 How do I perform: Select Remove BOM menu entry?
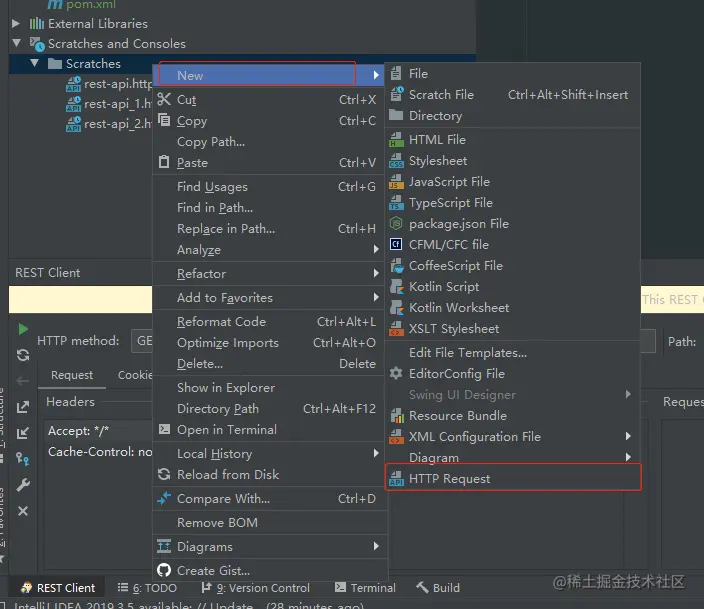pos(270,522)
